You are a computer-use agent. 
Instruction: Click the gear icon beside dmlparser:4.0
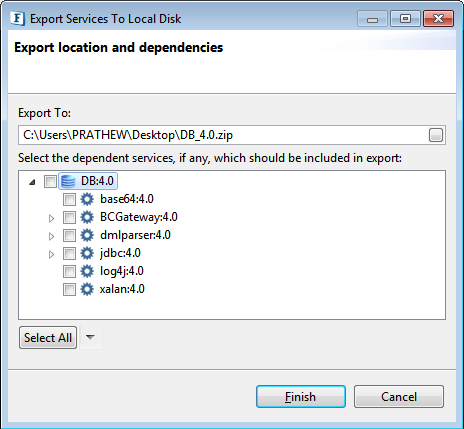click(87, 235)
